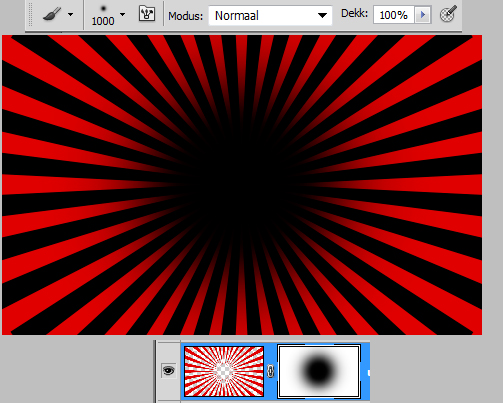Click the brush tip preview dot
503x403 pixels.
pos(103,9)
